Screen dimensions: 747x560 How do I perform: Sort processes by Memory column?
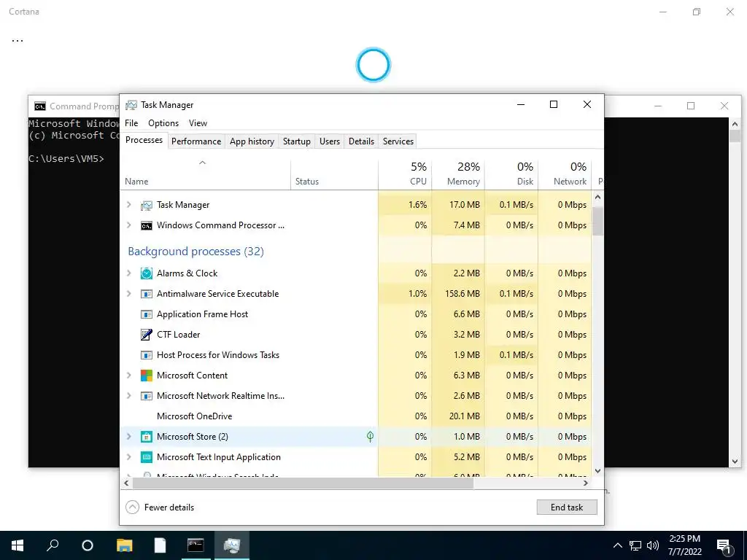pyautogui.click(x=458, y=175)
